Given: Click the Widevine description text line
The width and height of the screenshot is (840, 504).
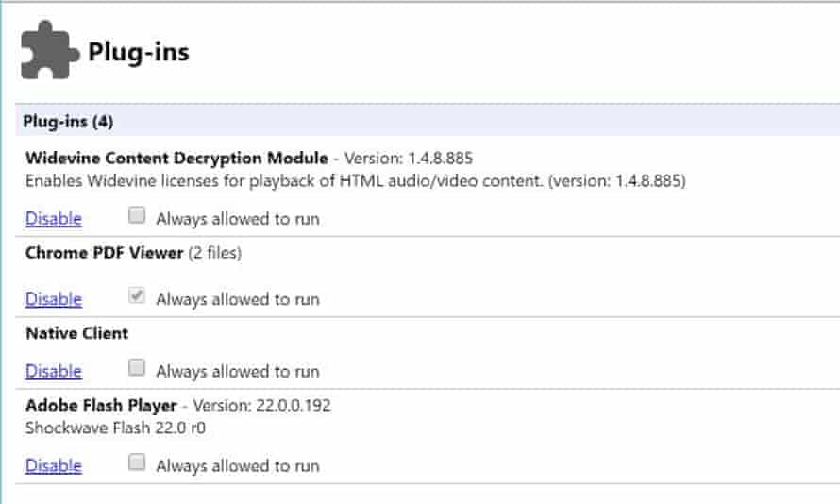Looking at the screenshot, I should click(x=355, y=181).
